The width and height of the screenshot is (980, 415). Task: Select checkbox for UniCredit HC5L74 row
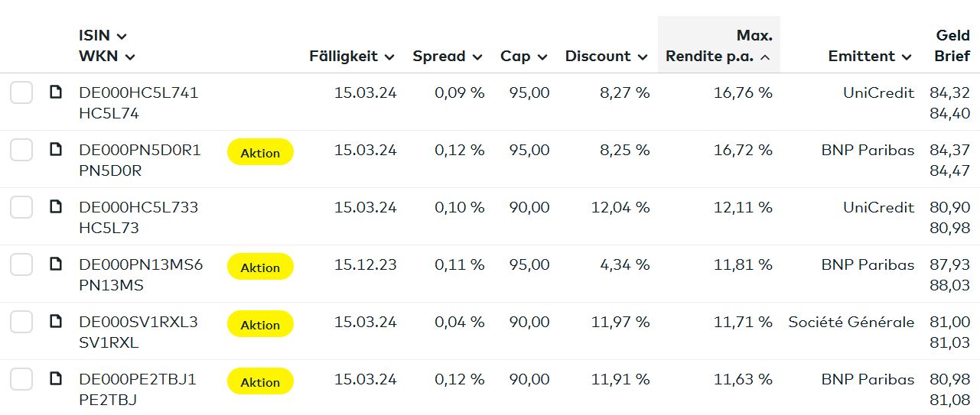point(21,93)
